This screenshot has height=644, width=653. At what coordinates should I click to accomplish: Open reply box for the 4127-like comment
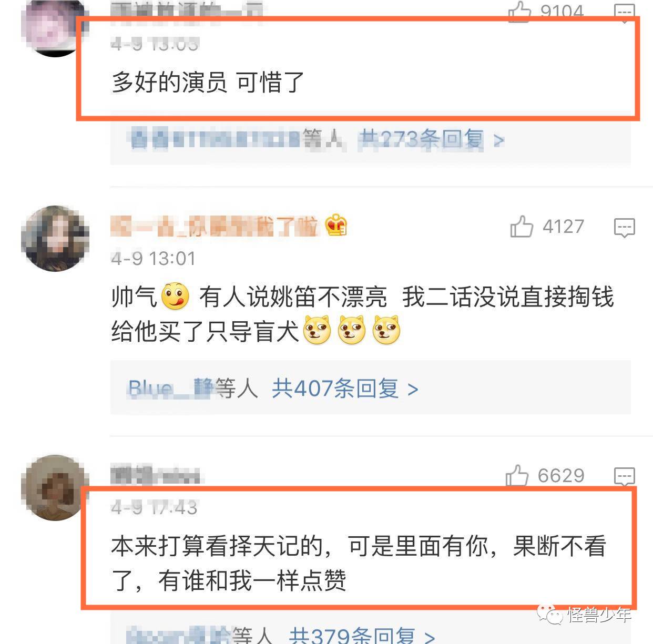(624, 228)
